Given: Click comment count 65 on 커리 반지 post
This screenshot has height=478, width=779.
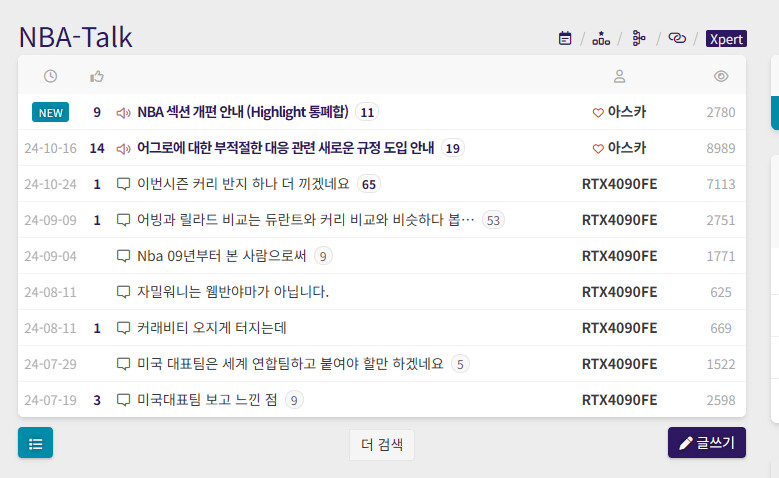Looking at the screenshot, I should coord(369,184).
